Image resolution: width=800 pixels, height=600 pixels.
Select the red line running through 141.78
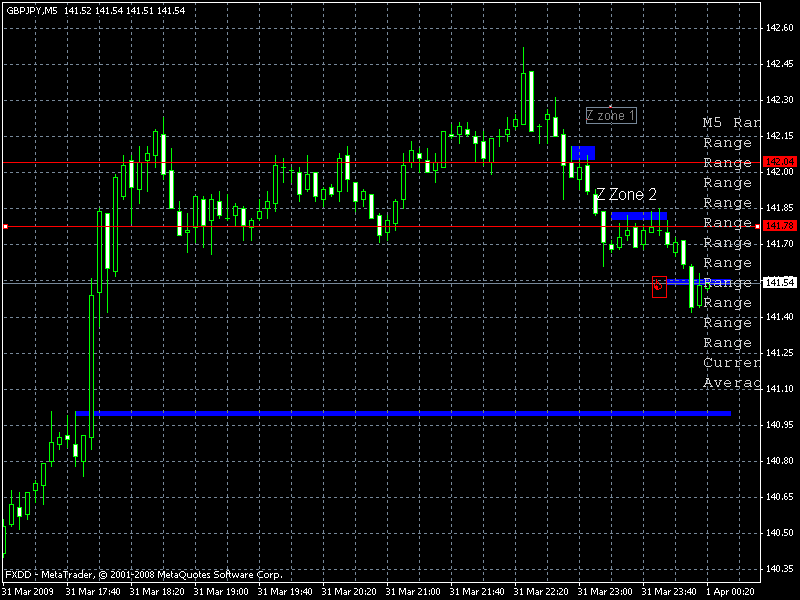click(x=300, y=224)
